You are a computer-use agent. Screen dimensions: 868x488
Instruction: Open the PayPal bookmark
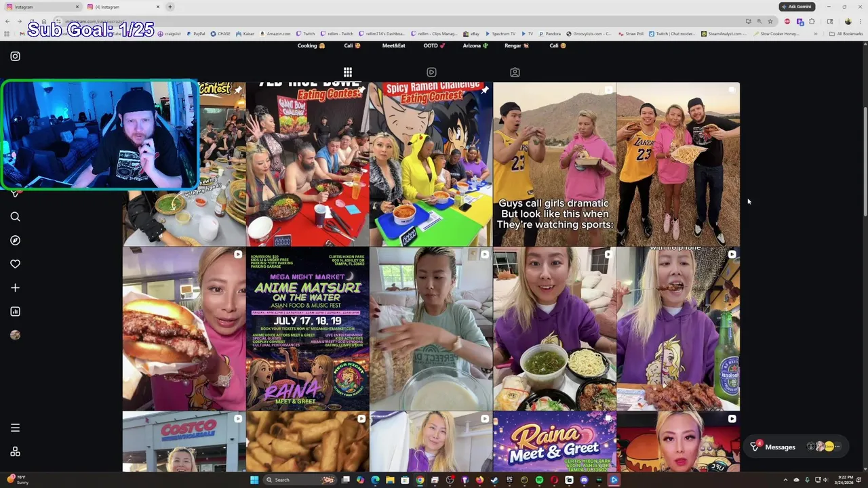[x=195, y=33]
